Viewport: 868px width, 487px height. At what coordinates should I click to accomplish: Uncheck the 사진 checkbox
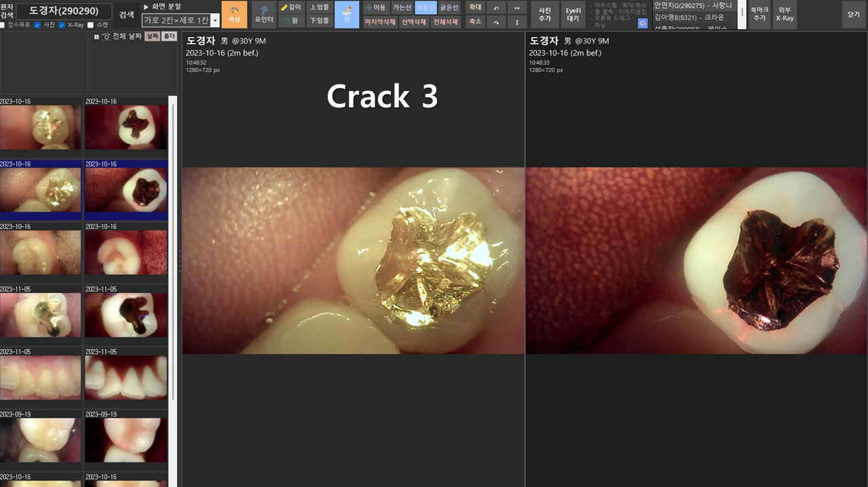(x=38, y=25)
